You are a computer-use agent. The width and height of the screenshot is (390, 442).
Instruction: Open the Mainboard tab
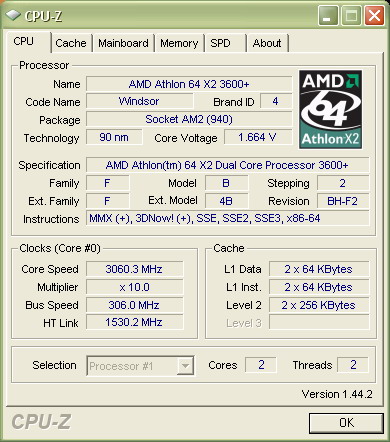(123, 43)
